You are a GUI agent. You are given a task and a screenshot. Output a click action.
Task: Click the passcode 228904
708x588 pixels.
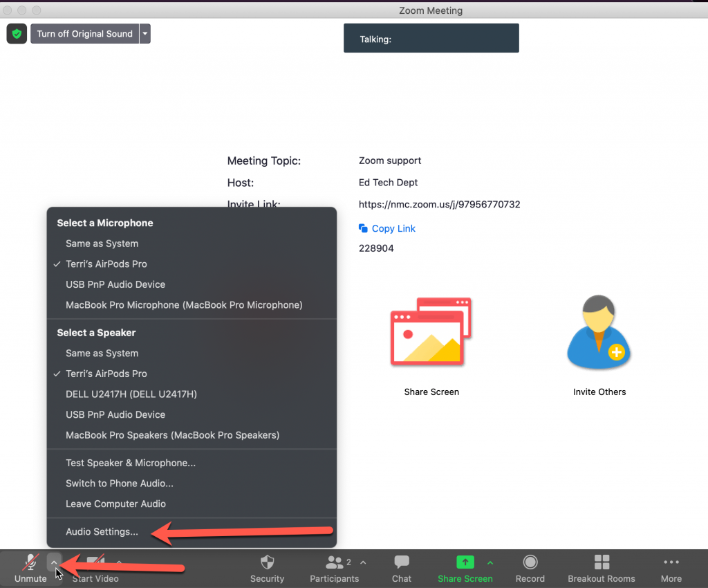coord(376,248)
